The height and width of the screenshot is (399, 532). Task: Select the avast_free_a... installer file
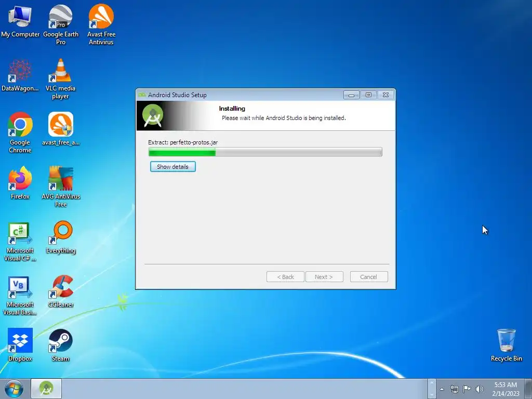(x=61, y=129)
